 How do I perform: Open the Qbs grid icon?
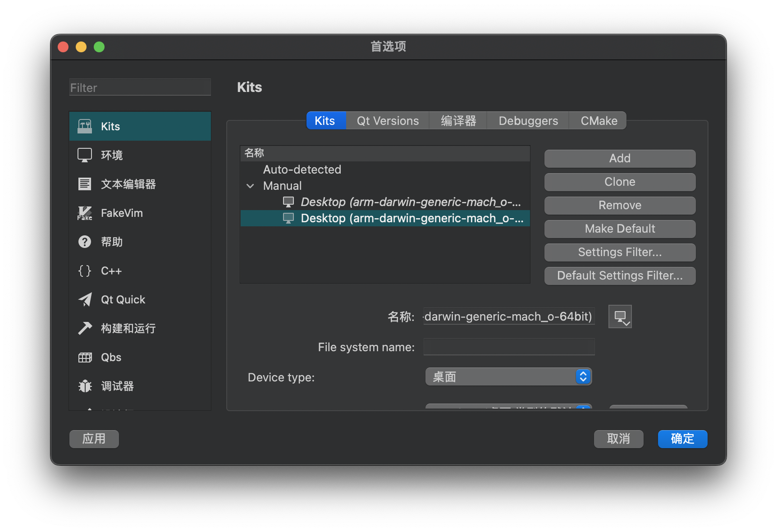pos(85,357)
